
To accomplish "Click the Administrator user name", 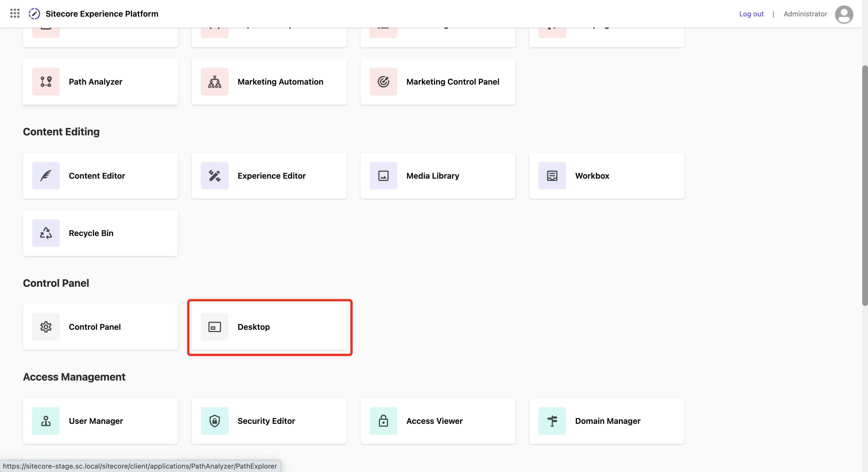I will (805, 14).
